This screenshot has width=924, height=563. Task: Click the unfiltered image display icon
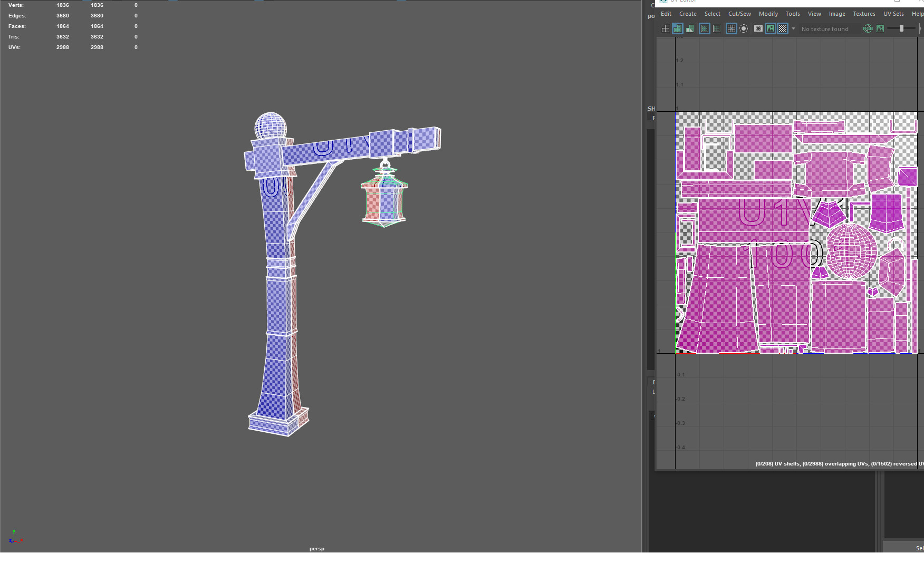click(x=880, y=29)
